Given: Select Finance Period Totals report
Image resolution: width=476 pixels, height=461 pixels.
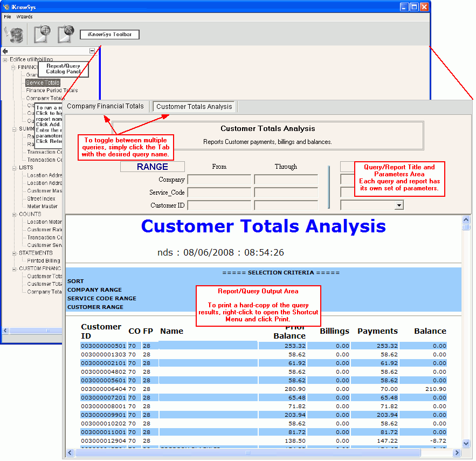Looking at the screenshot, I should 52,91.
